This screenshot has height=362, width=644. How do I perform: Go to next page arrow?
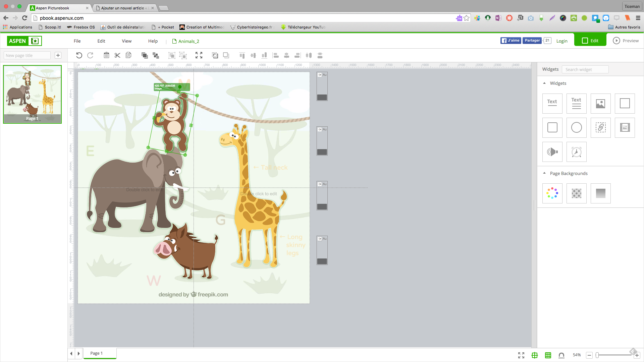[79, 354]
